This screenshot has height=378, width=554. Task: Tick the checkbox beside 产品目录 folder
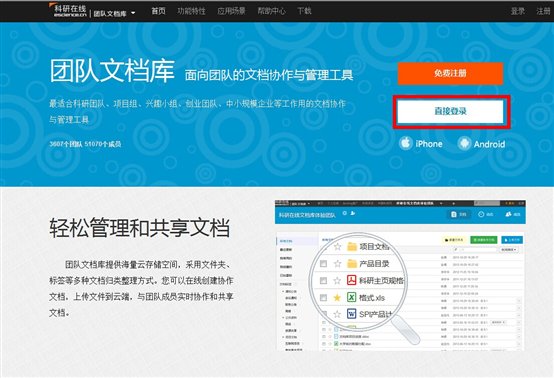click(x=323, y=264)
